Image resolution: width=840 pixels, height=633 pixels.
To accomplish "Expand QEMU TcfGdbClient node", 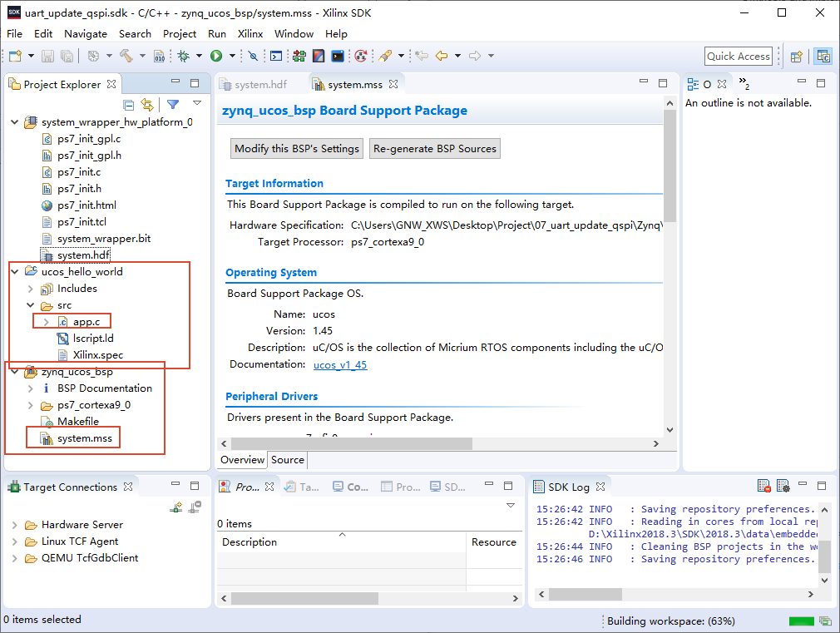I will click(x=14, y=558).
